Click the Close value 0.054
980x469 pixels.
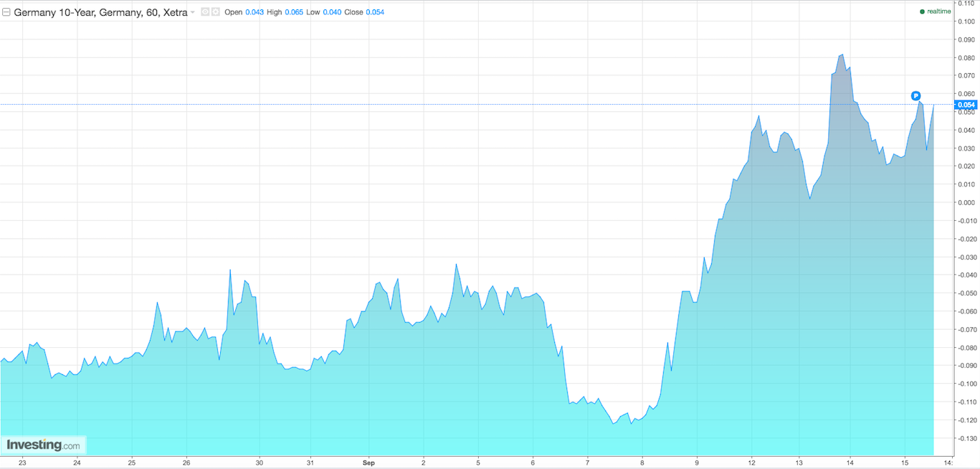tap(376, 12)
